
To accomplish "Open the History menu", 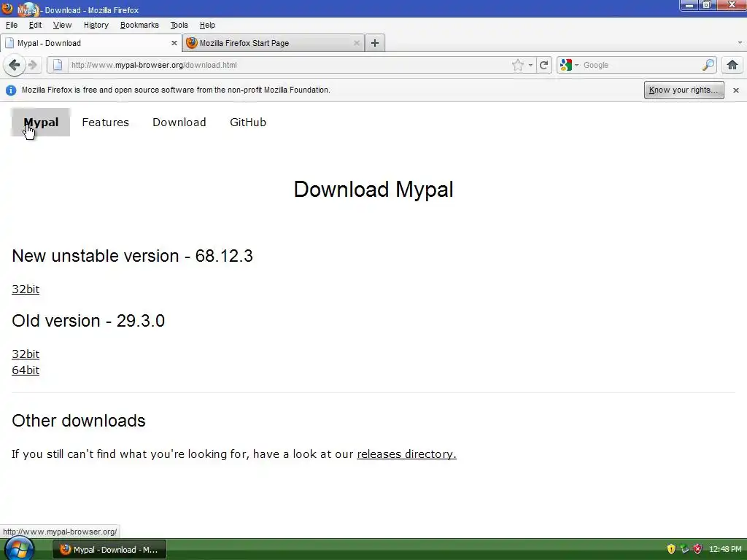I will pyautogui.click(x=96, y=26).
